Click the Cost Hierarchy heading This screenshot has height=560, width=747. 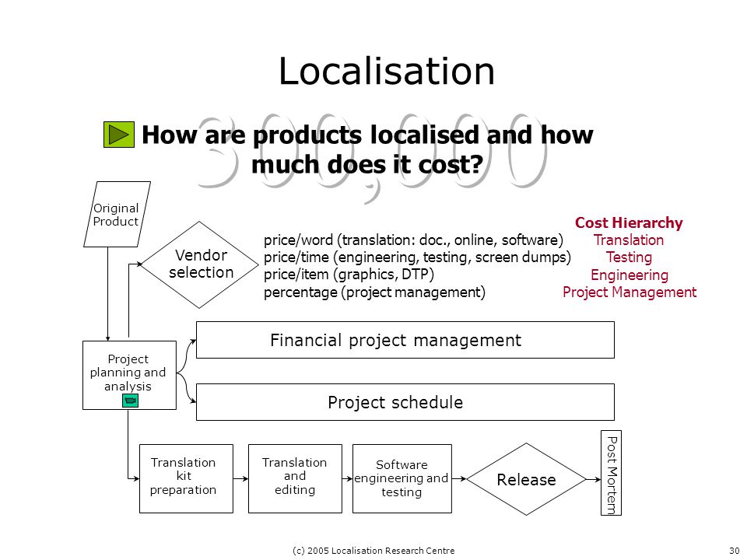point(629,222)
